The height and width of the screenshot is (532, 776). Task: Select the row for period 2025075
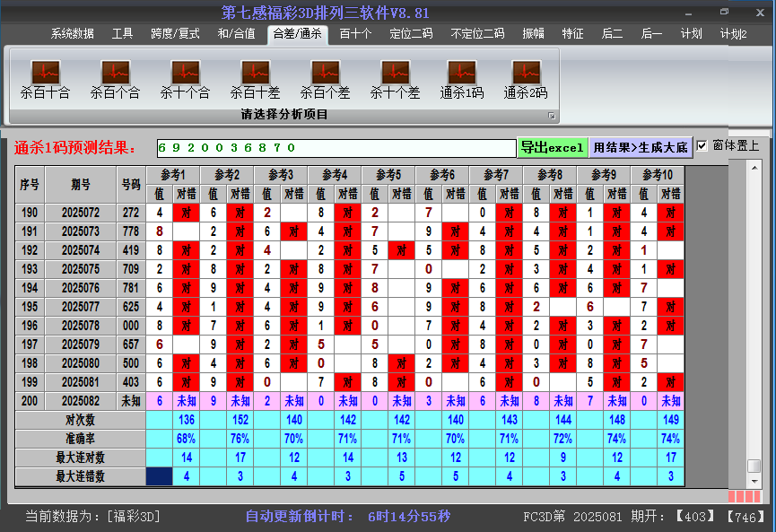click(x=350, y=269)
